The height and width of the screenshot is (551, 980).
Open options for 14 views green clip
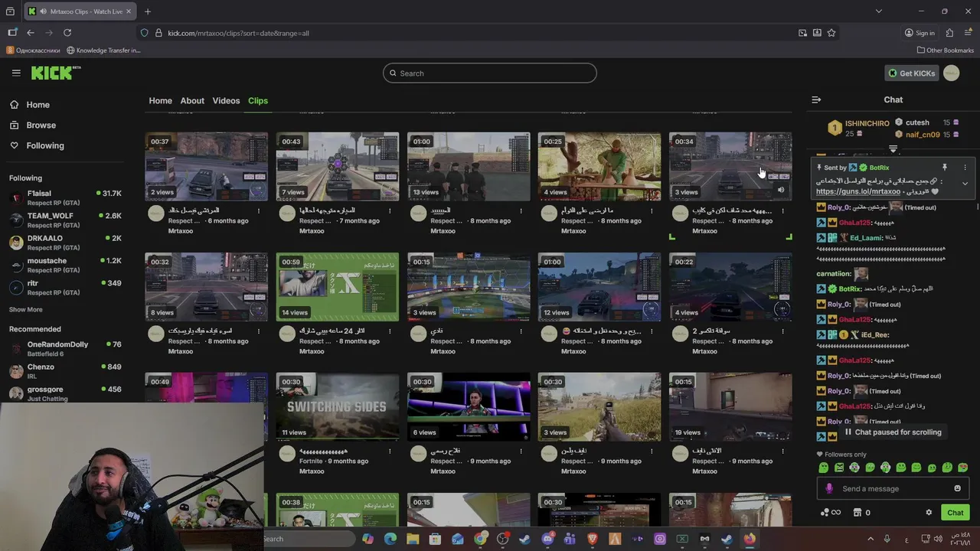390,331
